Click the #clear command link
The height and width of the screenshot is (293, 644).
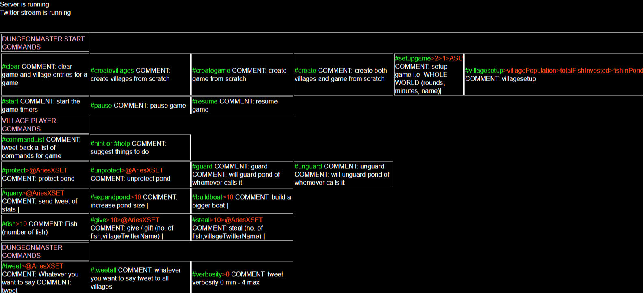point(11,67)
